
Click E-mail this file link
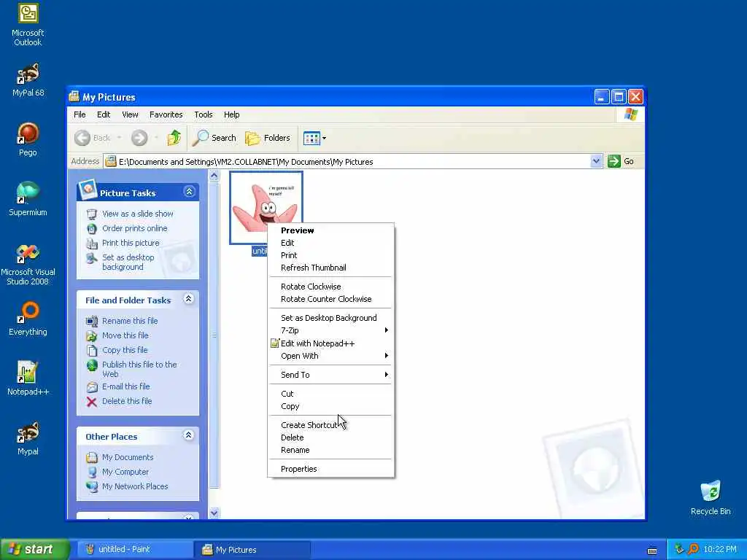pos(125,386)
